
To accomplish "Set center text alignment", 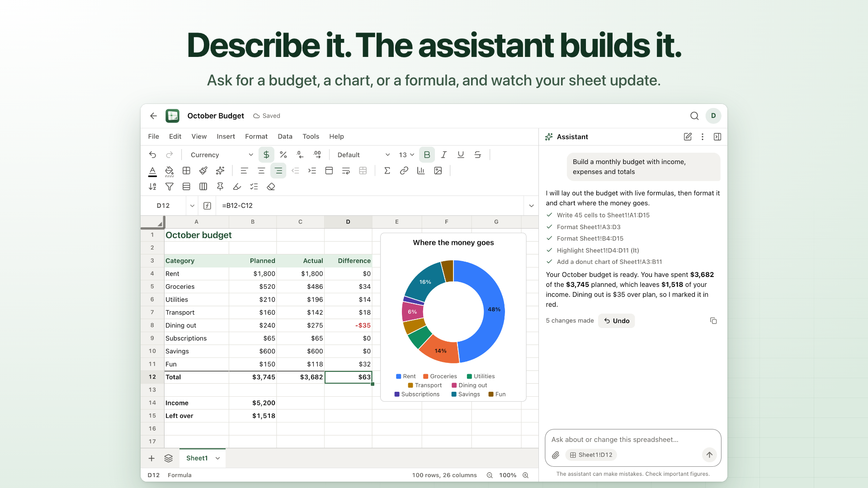I will pyautogui.click(x=261, y=171).
